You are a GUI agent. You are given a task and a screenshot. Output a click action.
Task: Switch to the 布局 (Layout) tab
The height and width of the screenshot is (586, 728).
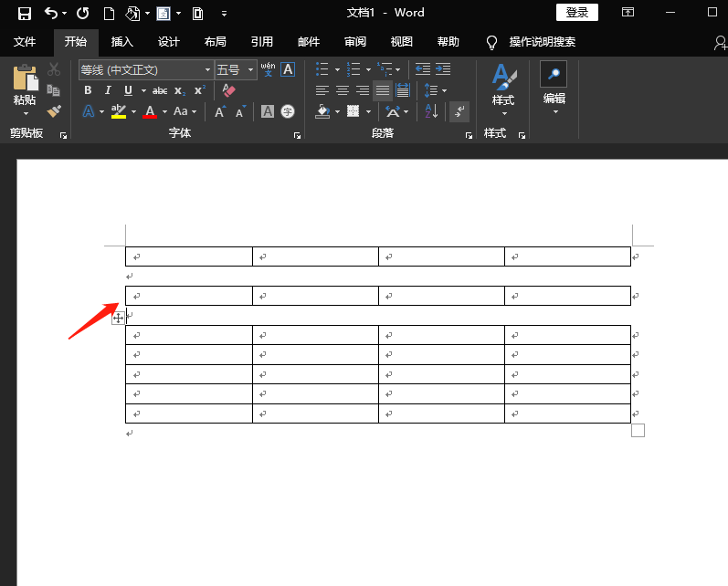(x=216, y=42)
